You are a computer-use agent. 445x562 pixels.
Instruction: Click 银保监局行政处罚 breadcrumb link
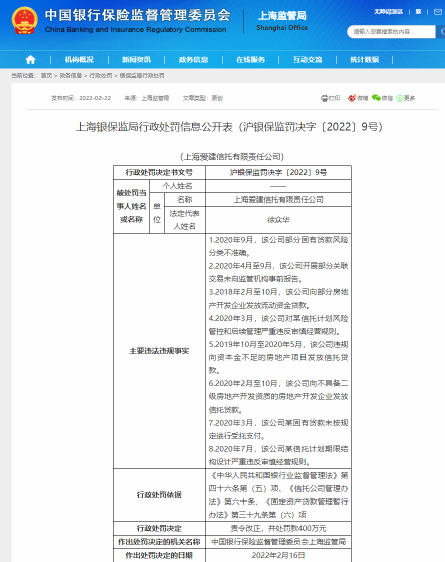(x=142, y=75)
